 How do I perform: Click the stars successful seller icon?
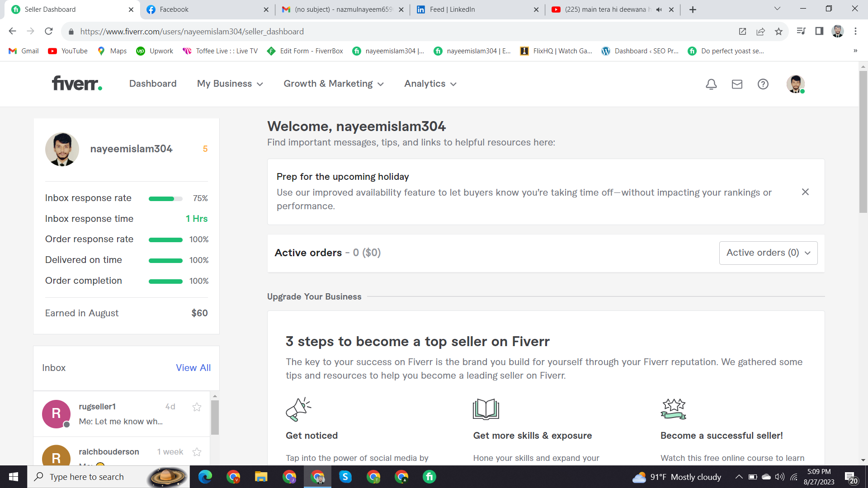(x=674, y=409)
